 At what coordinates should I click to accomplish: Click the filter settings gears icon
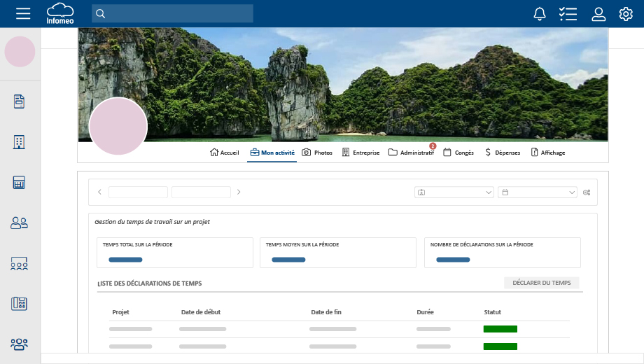(x=587, y=192)
